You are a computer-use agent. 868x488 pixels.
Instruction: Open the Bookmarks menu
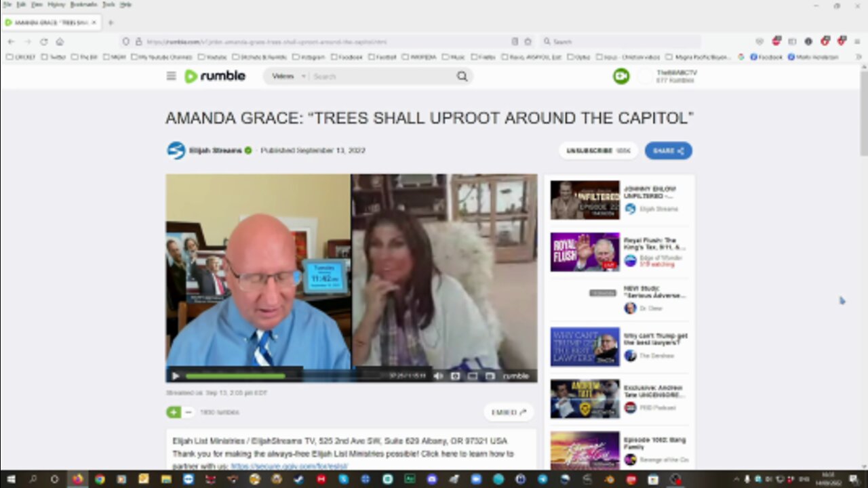pyautogui.click(x=84, y=5)
